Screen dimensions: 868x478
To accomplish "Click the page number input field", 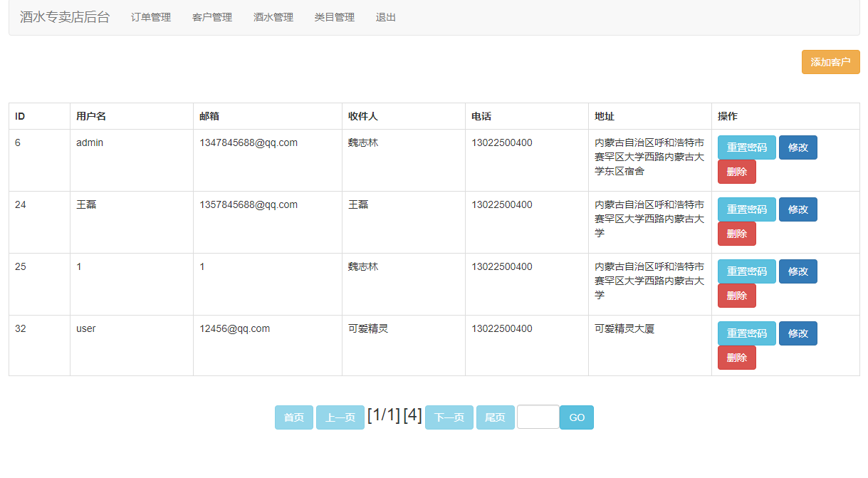I will pos(538,417).
